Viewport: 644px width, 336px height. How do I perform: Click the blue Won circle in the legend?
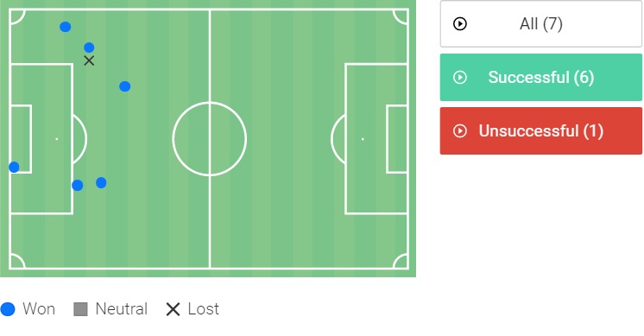(8, 309)
